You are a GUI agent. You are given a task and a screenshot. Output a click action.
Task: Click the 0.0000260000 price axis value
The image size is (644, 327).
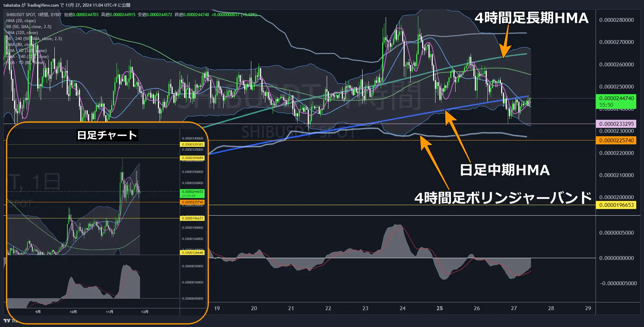(x=617, y=65)
